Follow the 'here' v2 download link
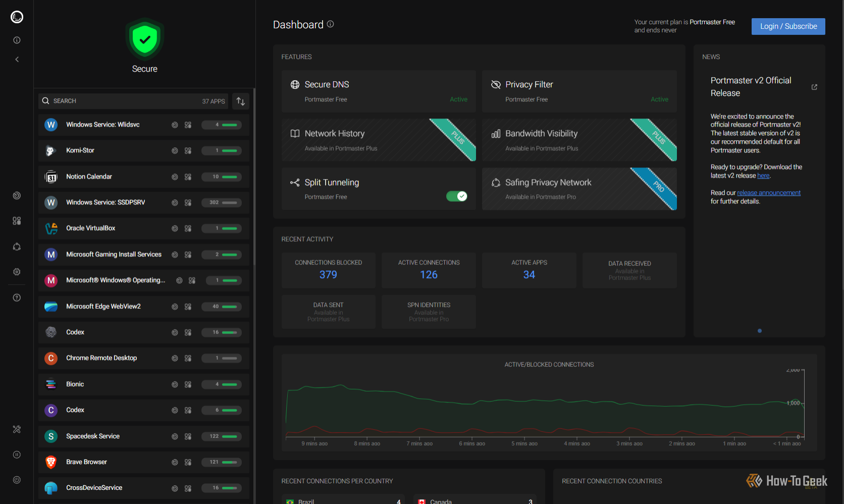This screenshot has height=504, width=844. click(x=763, y=176)
